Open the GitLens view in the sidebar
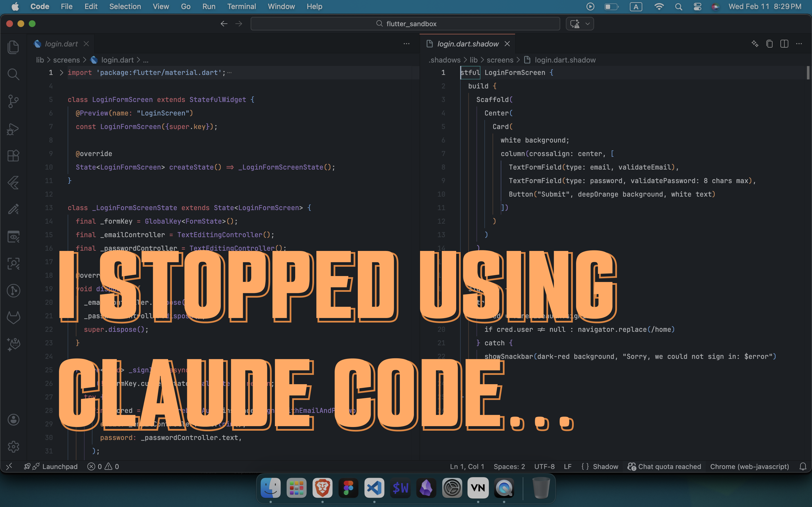The image size is (812, 507). tap(14, 291)
